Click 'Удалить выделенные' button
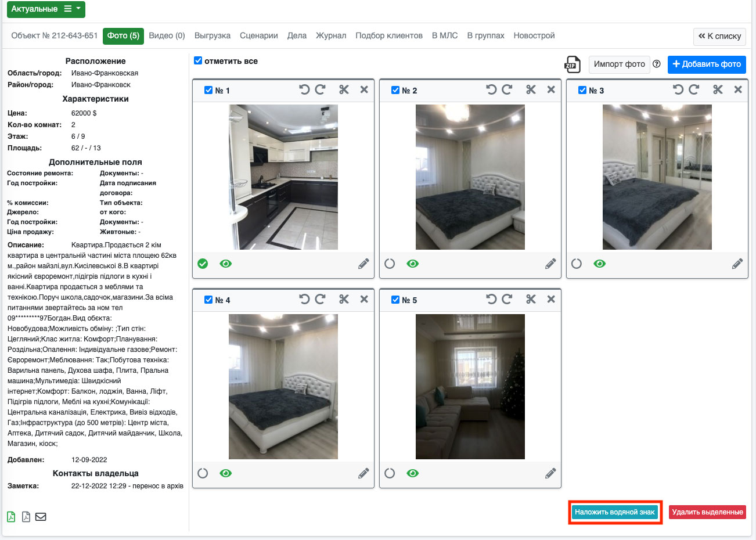 point(707,512)
